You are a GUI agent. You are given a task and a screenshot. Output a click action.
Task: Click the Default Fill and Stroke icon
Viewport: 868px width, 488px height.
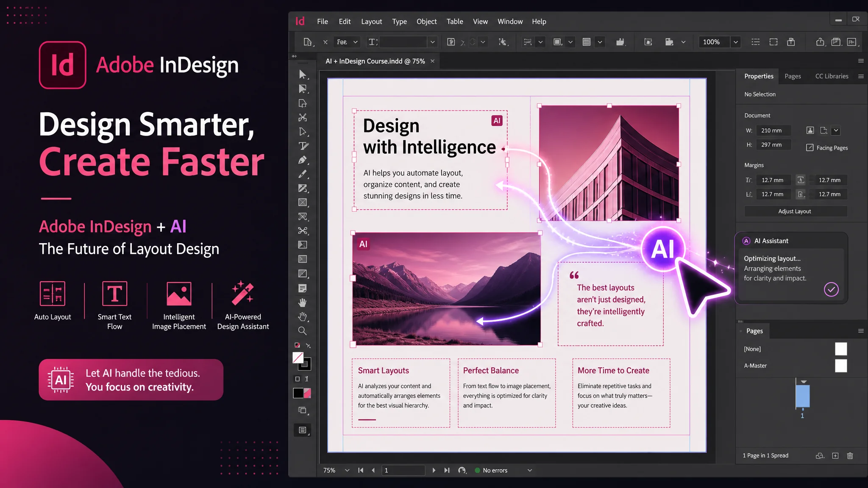pos(297,345)
